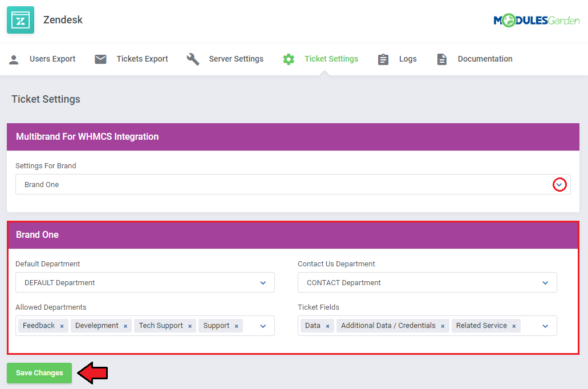Click the Ticket Fields field label
588x389 pixels.
pos(318,307)
